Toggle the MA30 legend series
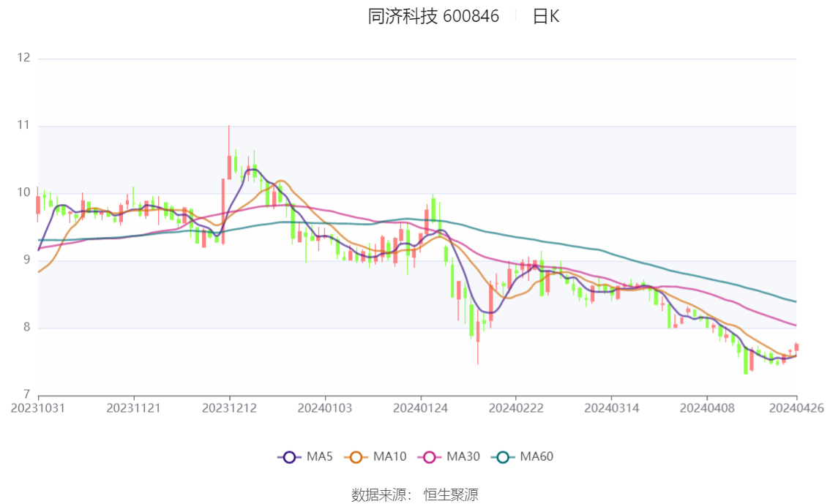830x504 pixels. coord(449,457)
